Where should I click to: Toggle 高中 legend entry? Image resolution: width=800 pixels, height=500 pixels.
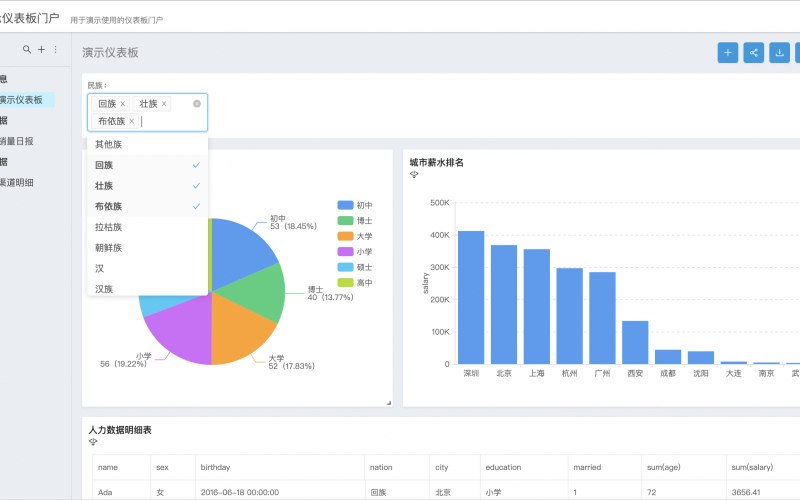355,282
